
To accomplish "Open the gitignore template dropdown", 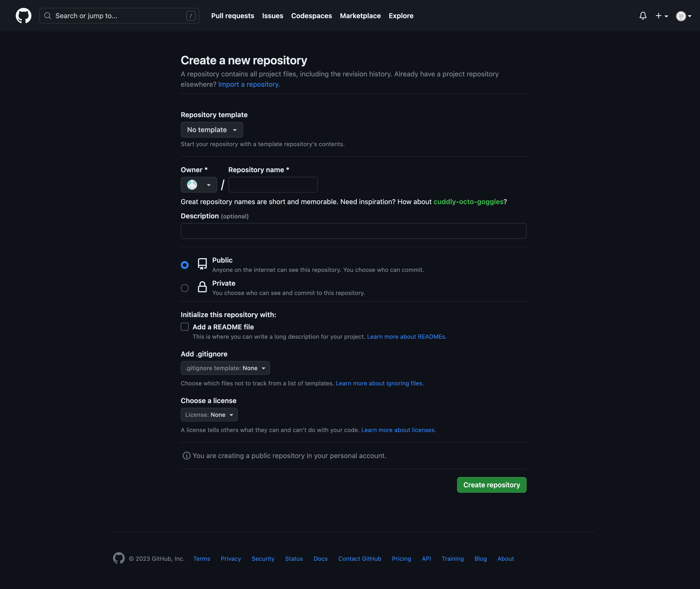I will (x=225, y=368).
